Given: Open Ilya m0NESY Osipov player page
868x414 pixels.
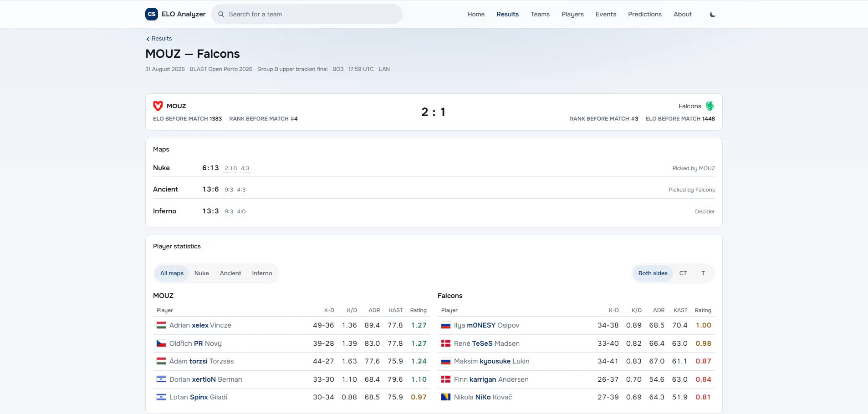Looking at the screenshot, I should (486, 325).
